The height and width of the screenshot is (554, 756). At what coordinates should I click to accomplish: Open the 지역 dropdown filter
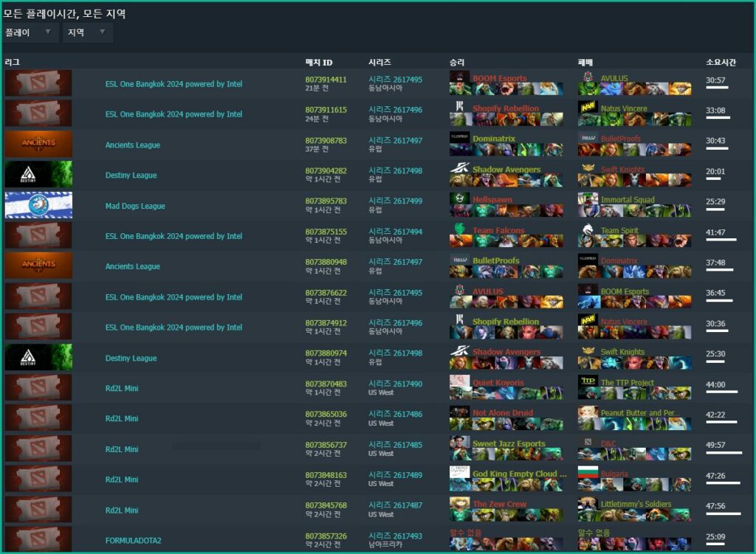[88, 32]
